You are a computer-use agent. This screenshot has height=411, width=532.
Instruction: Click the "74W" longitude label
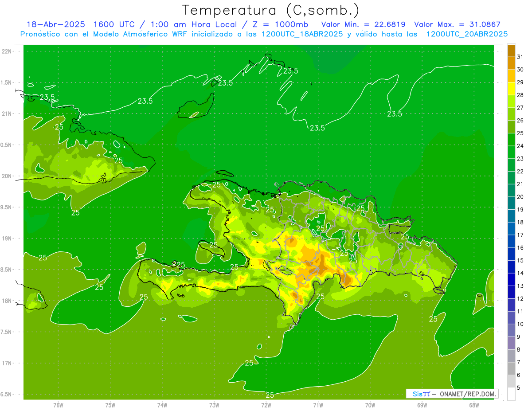(162, 405)
